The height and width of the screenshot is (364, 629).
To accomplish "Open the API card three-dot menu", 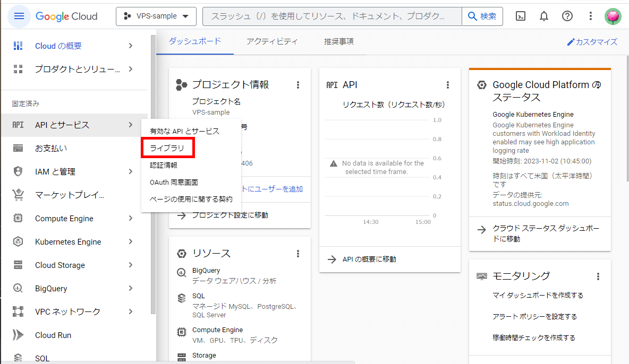I will [448, 84].
